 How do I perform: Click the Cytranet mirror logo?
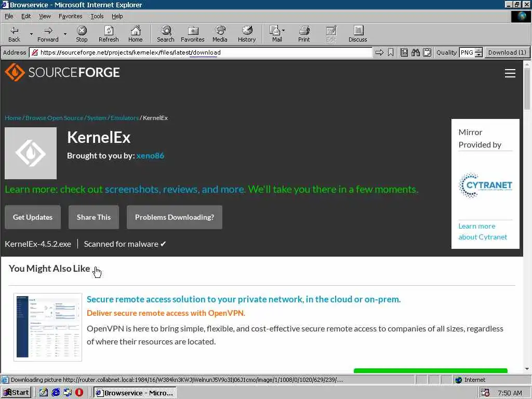click(485, 185)
